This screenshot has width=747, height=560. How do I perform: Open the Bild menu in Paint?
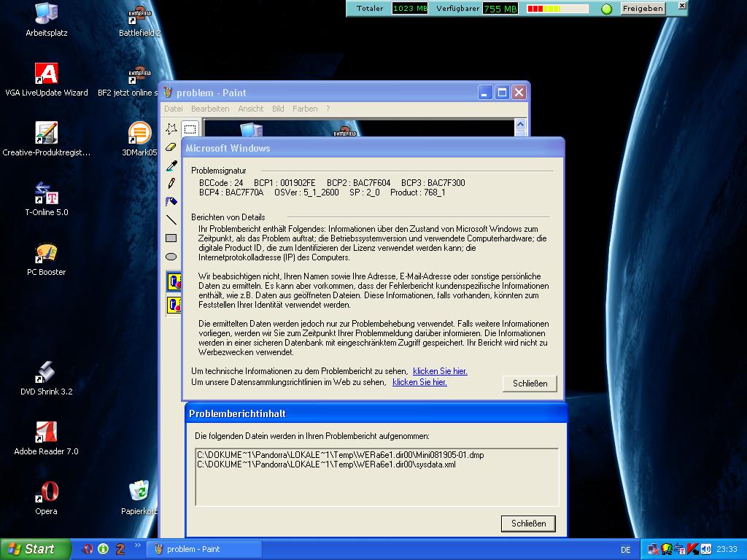[x=278, y=109]
